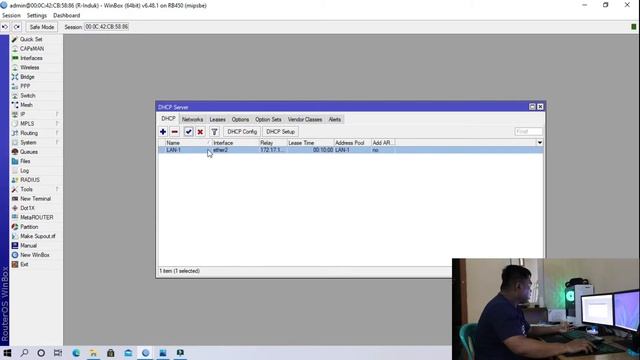Screen dimensions: 640x360
Task: Enable selected entry with checkmark
Action: pos(188,132)
